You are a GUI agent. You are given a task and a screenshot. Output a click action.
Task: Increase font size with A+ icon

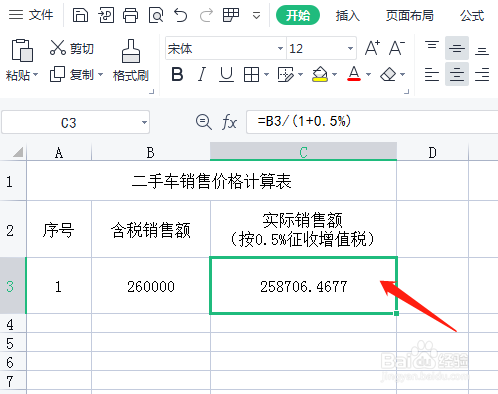click(372, 48)
